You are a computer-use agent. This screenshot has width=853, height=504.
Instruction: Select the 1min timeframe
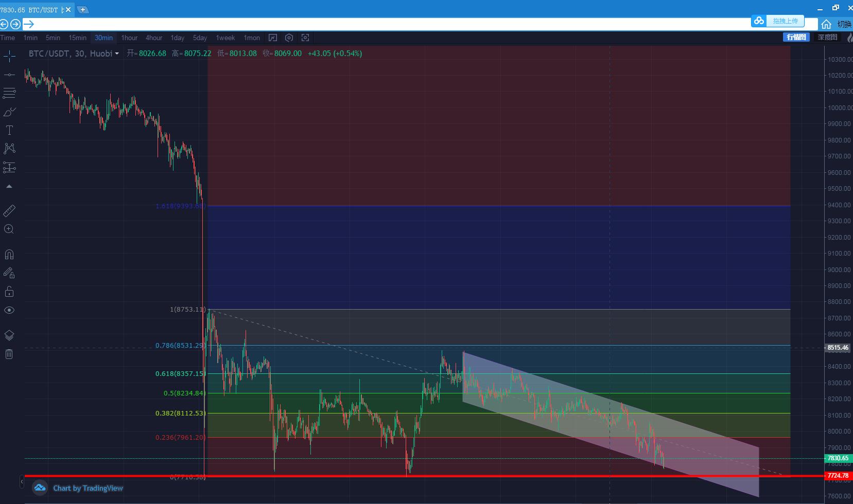(x=30, y=38)
